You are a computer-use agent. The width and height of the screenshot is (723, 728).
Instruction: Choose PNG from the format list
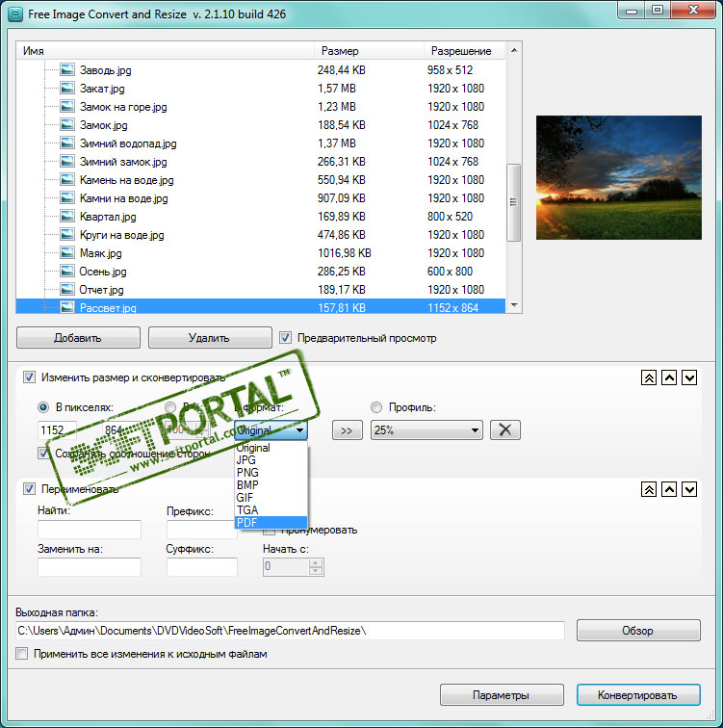coord(271,473)
